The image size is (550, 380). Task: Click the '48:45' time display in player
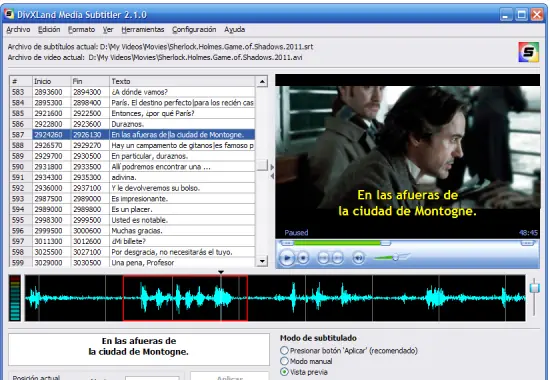(x=528, y=233)
